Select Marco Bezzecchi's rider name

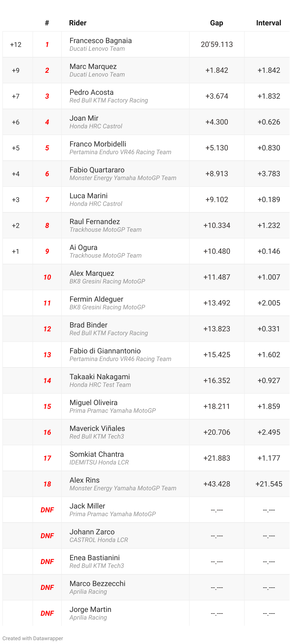(97, 583)
